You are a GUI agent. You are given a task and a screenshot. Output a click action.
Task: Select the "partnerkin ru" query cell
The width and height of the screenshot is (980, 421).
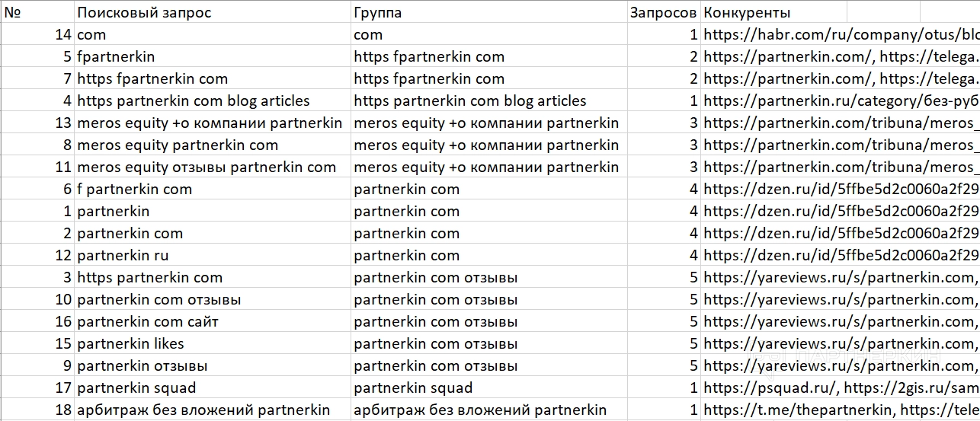(123, 255)
